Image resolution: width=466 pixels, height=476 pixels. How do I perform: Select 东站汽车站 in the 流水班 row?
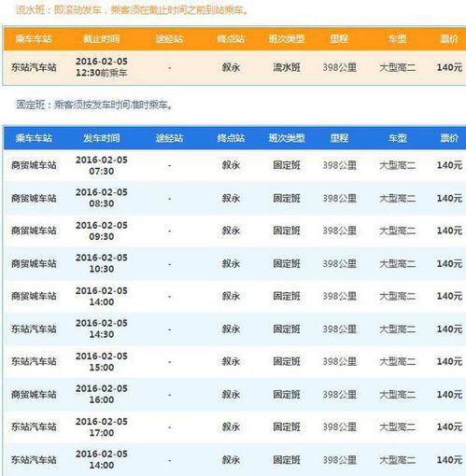point(34,67)
